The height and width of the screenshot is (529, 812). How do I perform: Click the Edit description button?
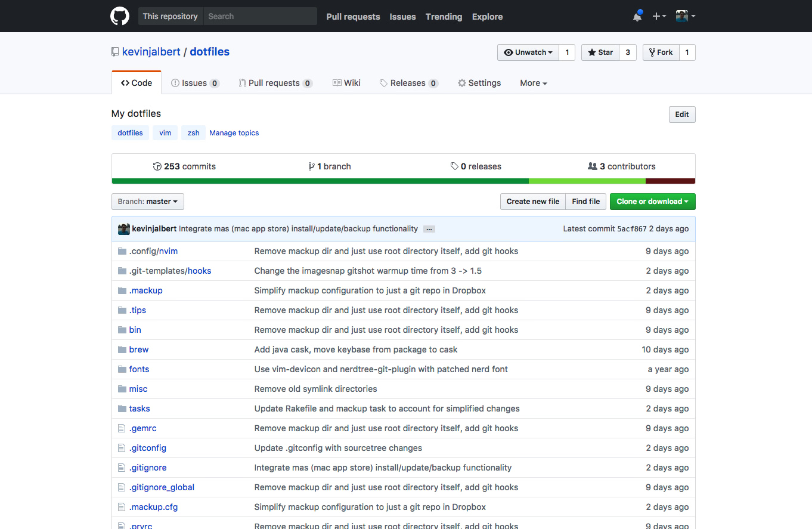point(682,115)
